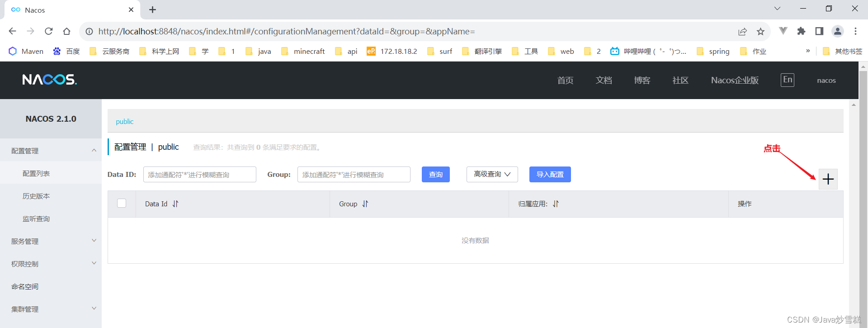Viewport: 868px width, 328px height.
Task: Click the browser address bar URL
Action: tap(287, 31)
